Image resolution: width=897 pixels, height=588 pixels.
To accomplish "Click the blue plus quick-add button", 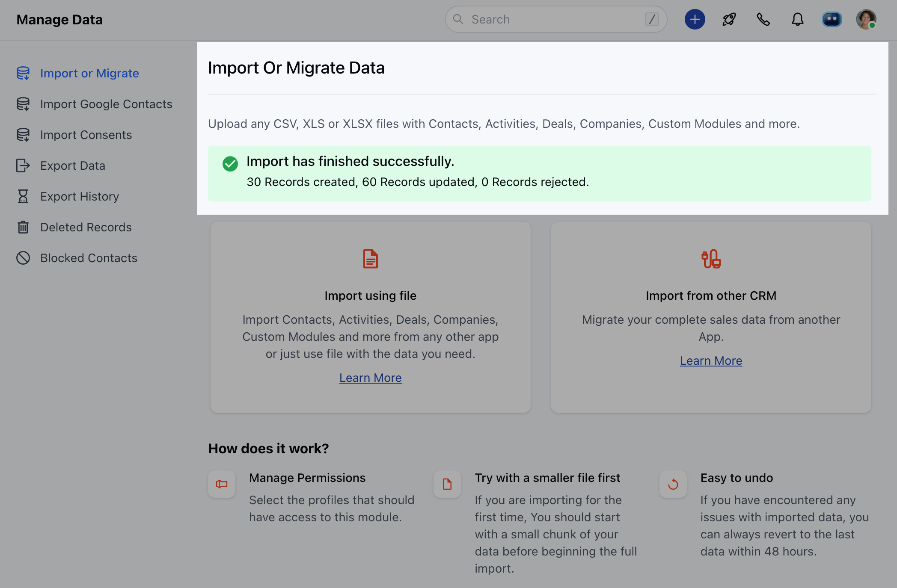I will pos(695,19).
